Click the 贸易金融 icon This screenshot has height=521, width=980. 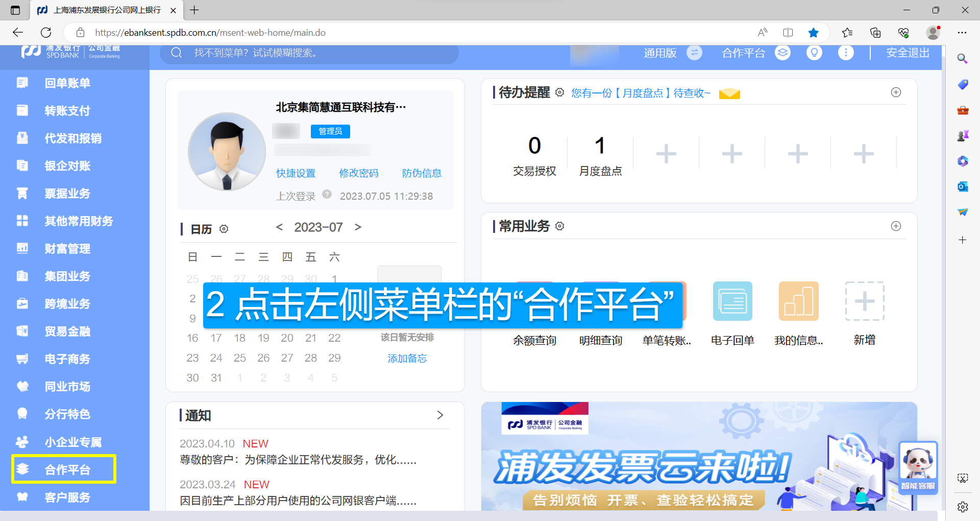pos(22,331)
